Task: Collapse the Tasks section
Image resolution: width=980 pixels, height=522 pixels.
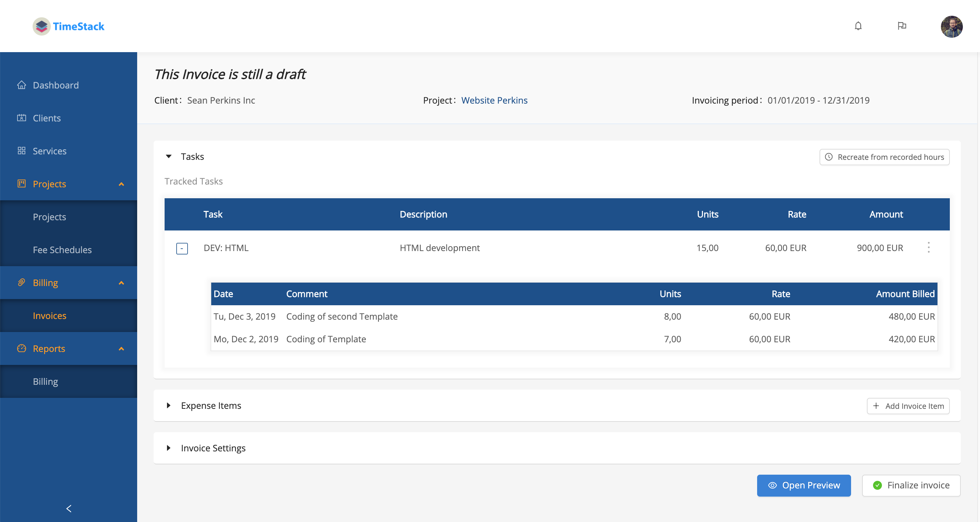Action: (x=169, y=156)
